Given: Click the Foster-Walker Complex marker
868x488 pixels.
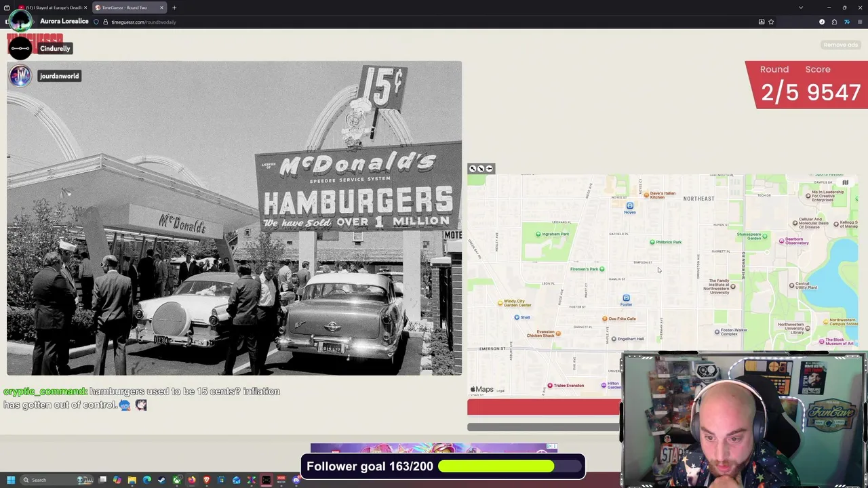Looking at the screenshot, I should [717, 332].
